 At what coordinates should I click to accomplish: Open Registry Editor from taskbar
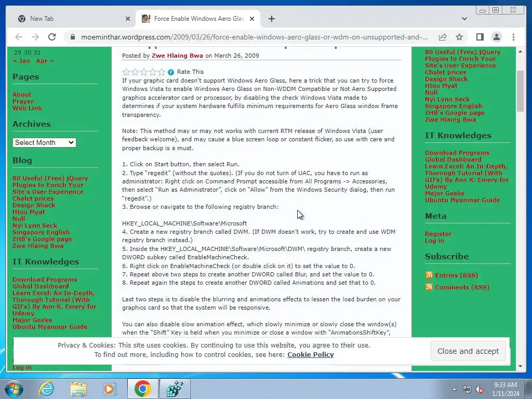point(175,389)
